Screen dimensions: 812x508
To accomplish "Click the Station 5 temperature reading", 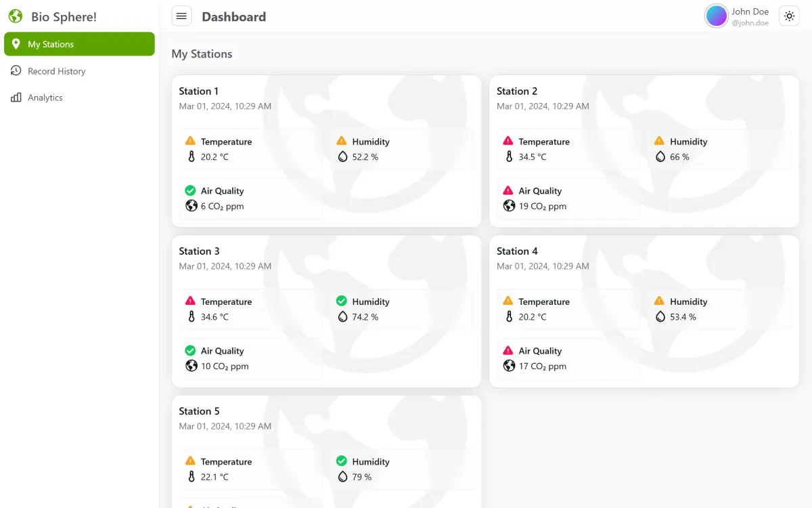I will 215,477.
